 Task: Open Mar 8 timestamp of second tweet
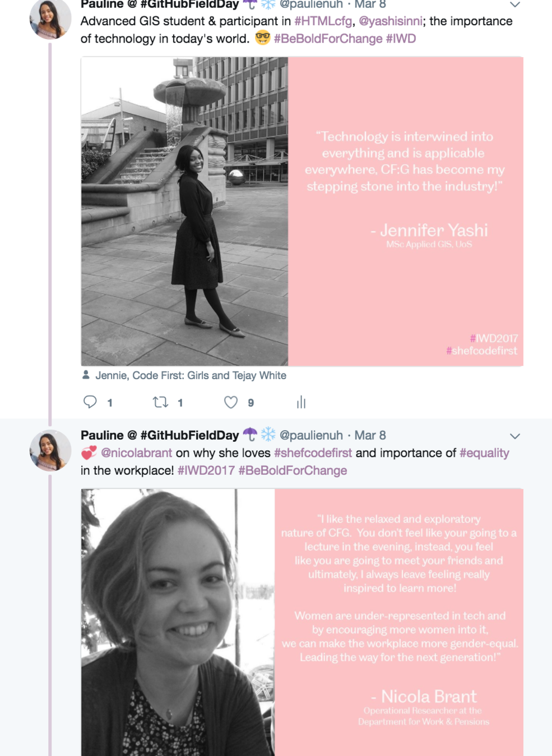pos(370,435)
